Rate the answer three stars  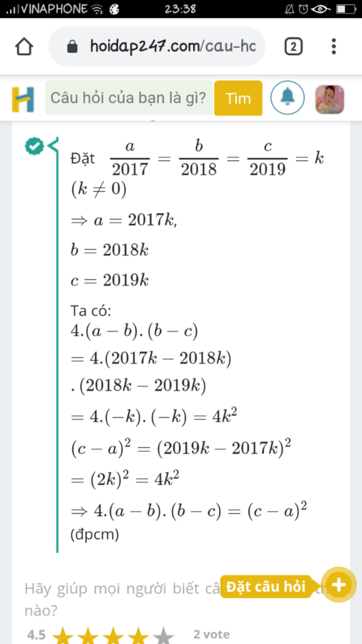click(113, 636)
